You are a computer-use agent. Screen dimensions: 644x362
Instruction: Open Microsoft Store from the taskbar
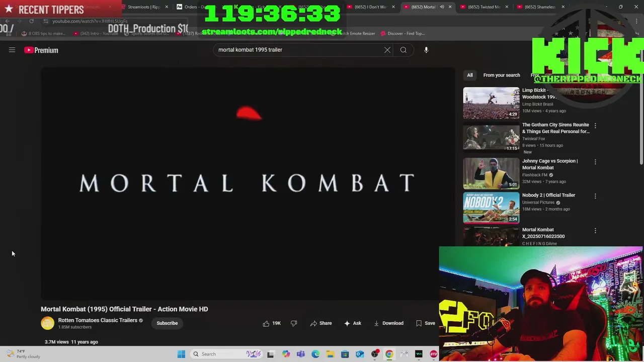click(x=345, y=354)
